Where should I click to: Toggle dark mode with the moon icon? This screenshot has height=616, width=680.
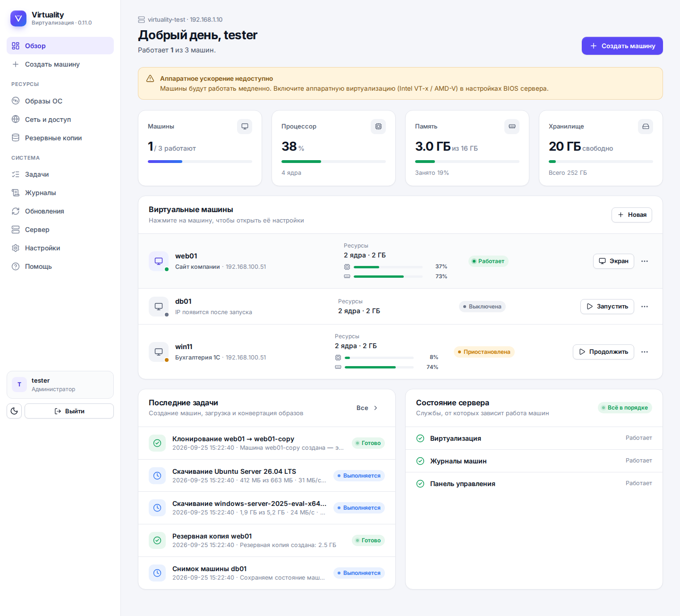pos(14,411)
